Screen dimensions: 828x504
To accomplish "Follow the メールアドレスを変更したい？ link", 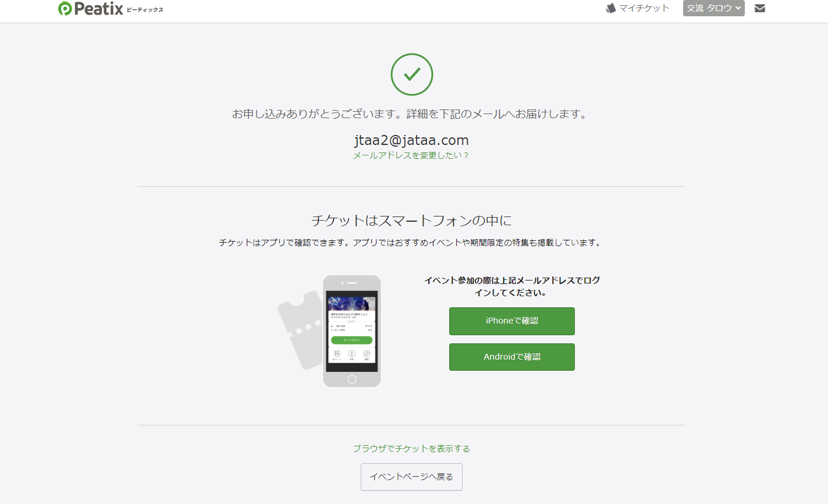I will coord(411,155).
